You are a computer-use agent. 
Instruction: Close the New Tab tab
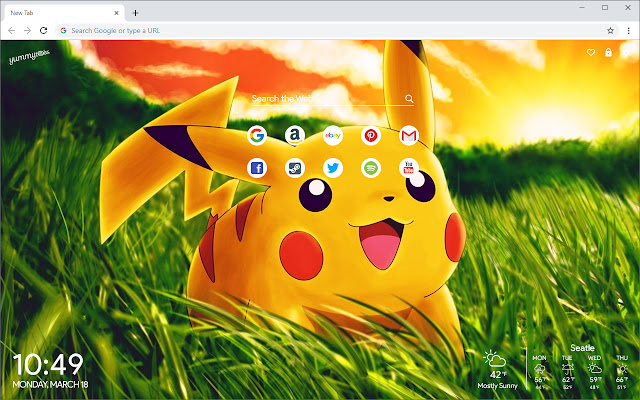pyautogui.click(x=116, y=13)
